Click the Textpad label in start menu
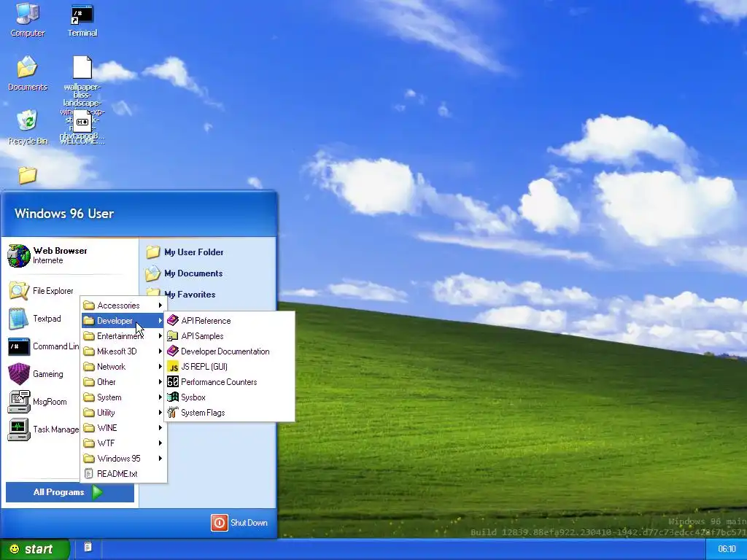The image size is (747, 560). [x=47, y=319]
